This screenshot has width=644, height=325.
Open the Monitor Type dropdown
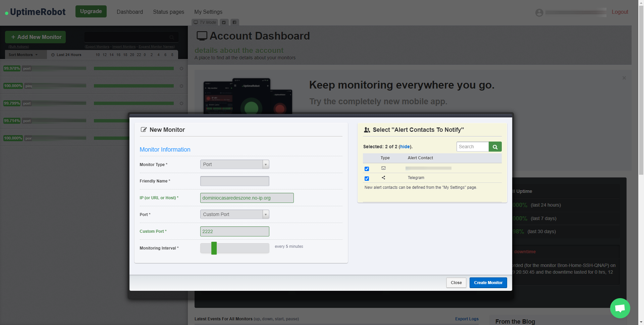click(235, 164)
